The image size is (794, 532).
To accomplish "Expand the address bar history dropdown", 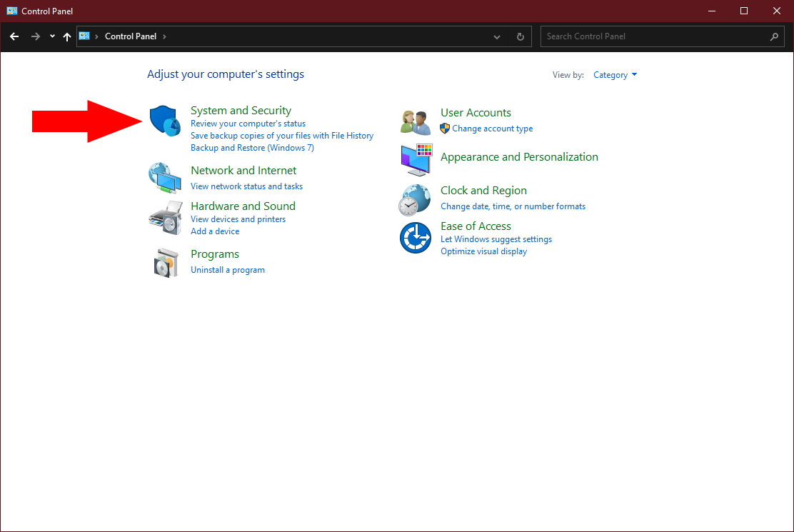I will tap(497, 36).
